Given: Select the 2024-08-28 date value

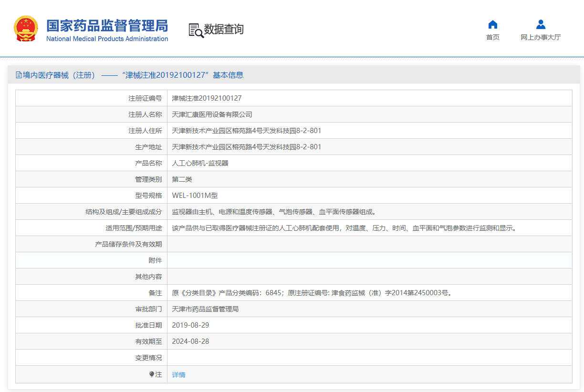Looking at the screenshot, I should tap(190, 341).
